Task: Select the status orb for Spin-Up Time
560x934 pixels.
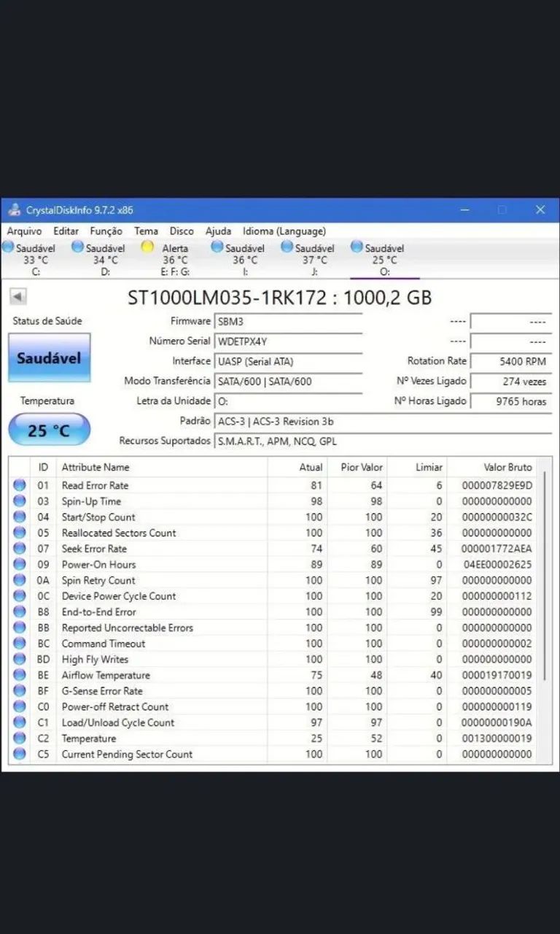Action: [20, 501]
